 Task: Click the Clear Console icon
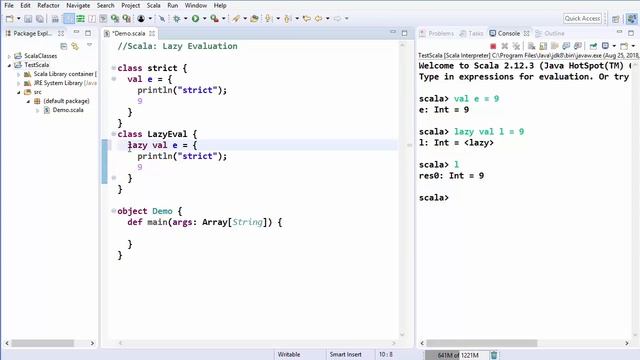click(531, 46)
